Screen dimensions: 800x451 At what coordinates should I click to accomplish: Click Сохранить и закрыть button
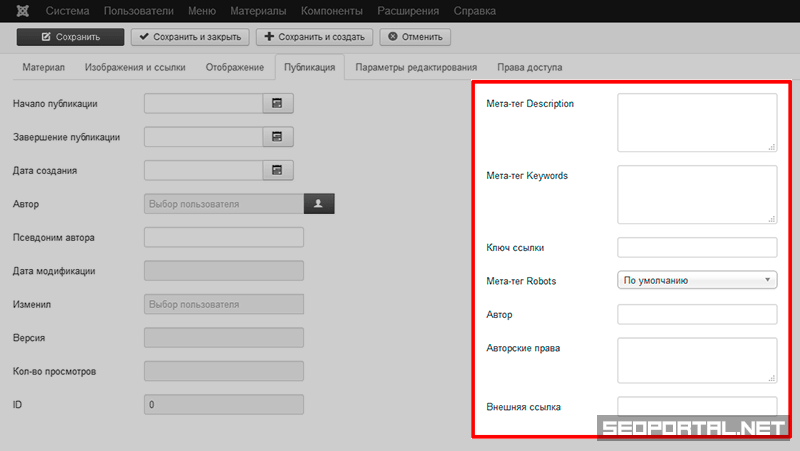189,37
